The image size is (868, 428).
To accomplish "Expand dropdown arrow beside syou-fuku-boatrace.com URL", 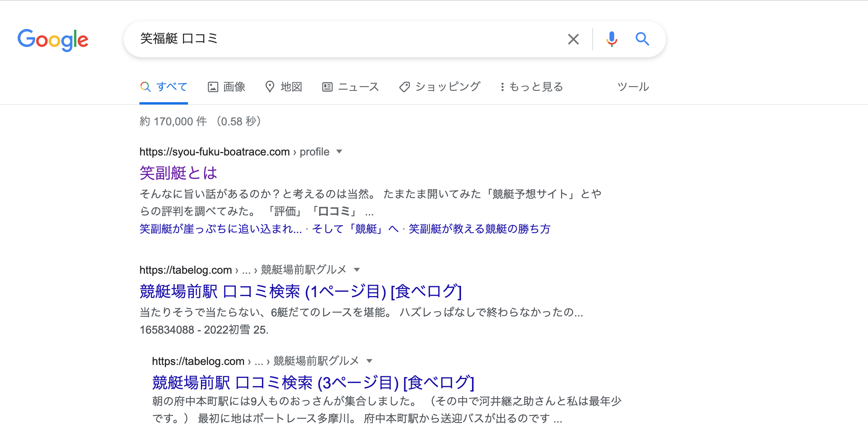I will click(339, 152).
